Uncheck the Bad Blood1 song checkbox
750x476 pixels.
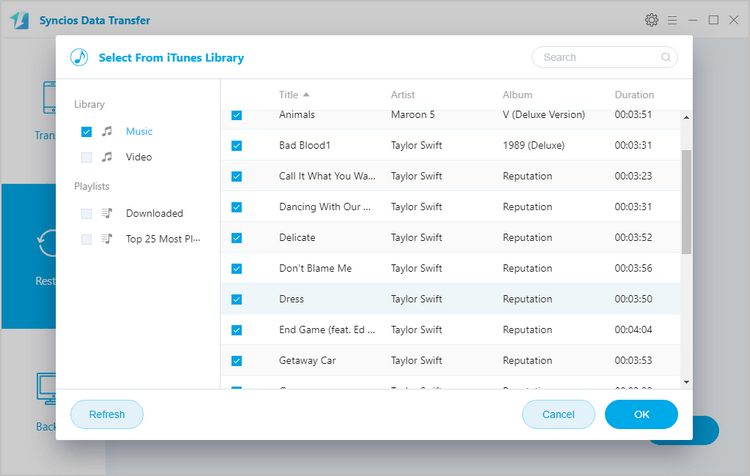(236, 146)
